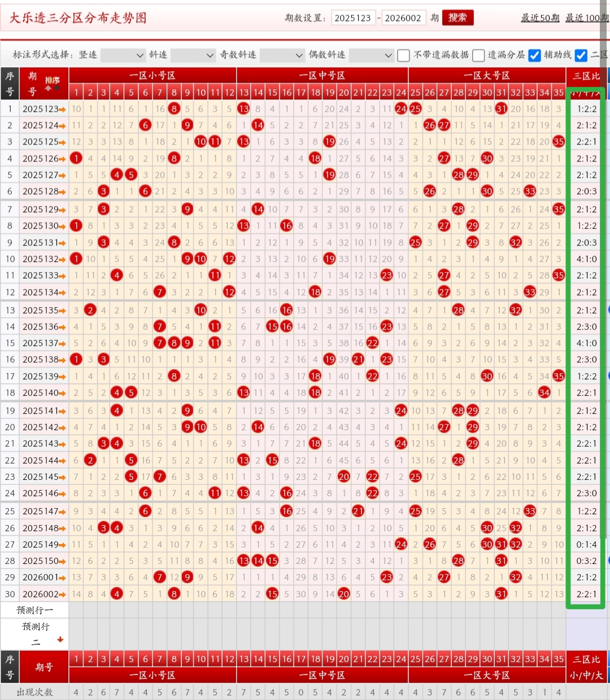Viewport: 610px width, 700px height.
Task: Click red ball 7 in row 2025134
Action: tap(160, 292)
